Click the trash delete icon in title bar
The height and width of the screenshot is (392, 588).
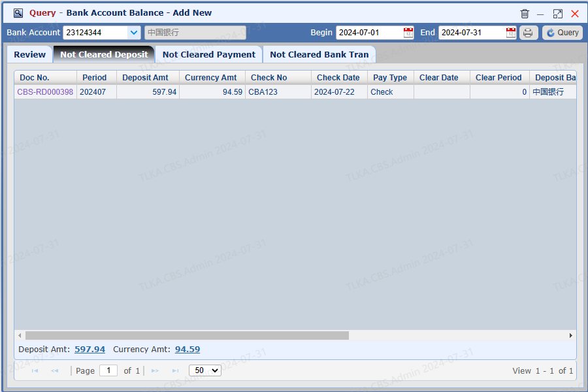pyautogui.click(x=525, y=14)
